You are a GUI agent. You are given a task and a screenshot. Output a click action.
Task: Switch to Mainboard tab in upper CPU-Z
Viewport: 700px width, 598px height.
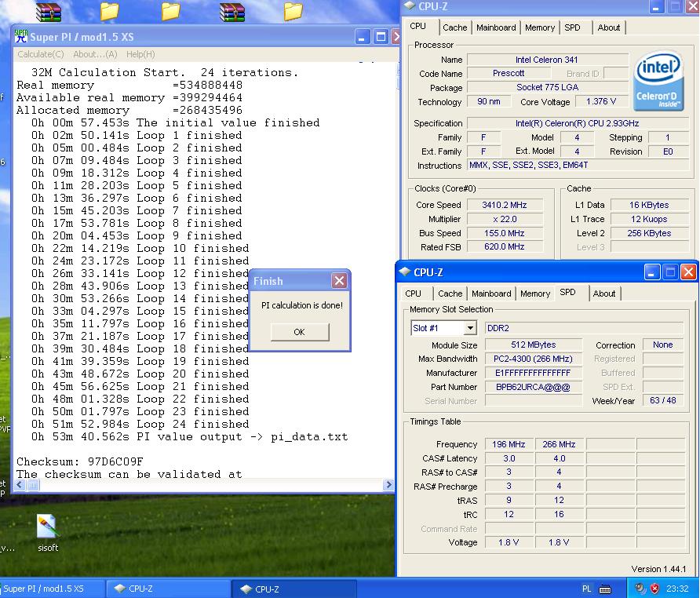pyautogui.click(x=496, y=27)
